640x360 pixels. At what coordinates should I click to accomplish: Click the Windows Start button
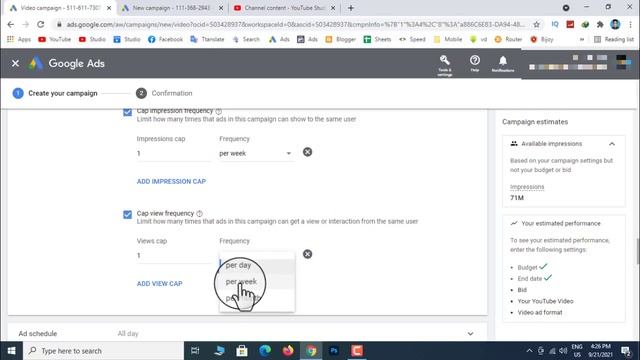pyautogui.click(x=11, y=351)
